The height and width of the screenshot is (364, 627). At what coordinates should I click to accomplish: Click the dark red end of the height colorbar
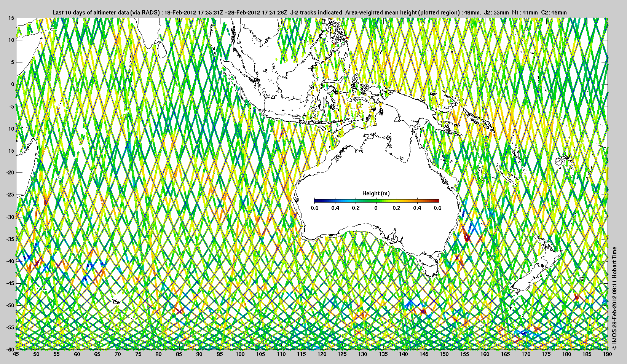coord(437,201)
